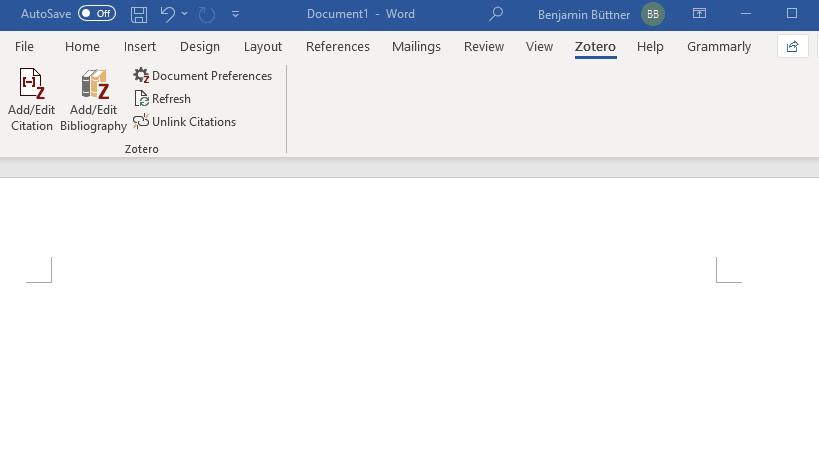Undo the last action
This screenshot has height=470, width=819.
point(167,14)
